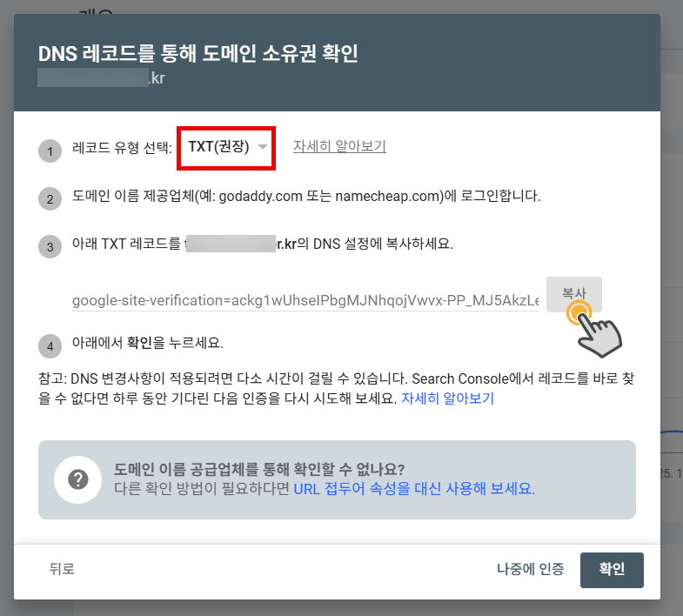Click the blurred domain name ending in .kr in the header
The image size is (683, 616).
coord(101,78)
